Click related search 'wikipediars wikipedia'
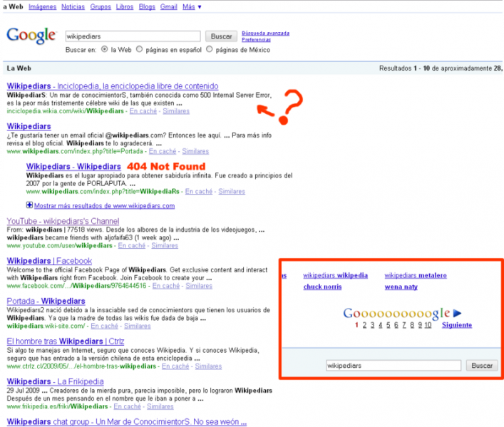 335,275
